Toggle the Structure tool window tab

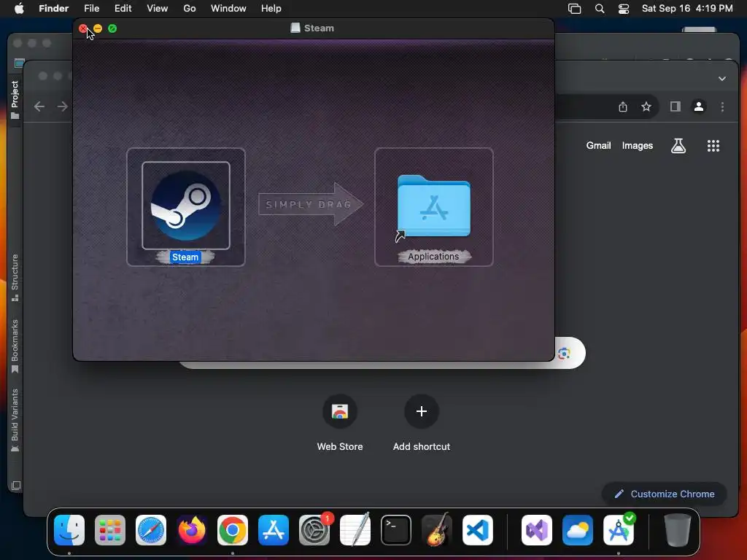tap(15, 278)
